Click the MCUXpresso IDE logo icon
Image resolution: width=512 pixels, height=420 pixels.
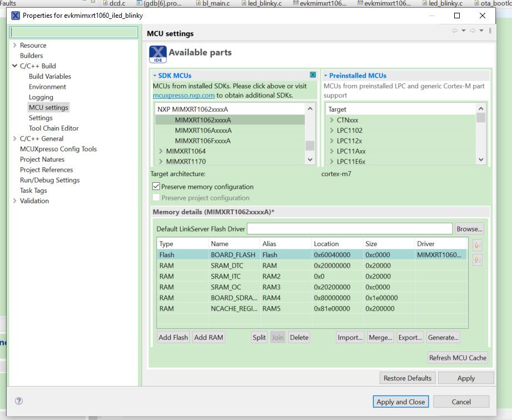158,54
